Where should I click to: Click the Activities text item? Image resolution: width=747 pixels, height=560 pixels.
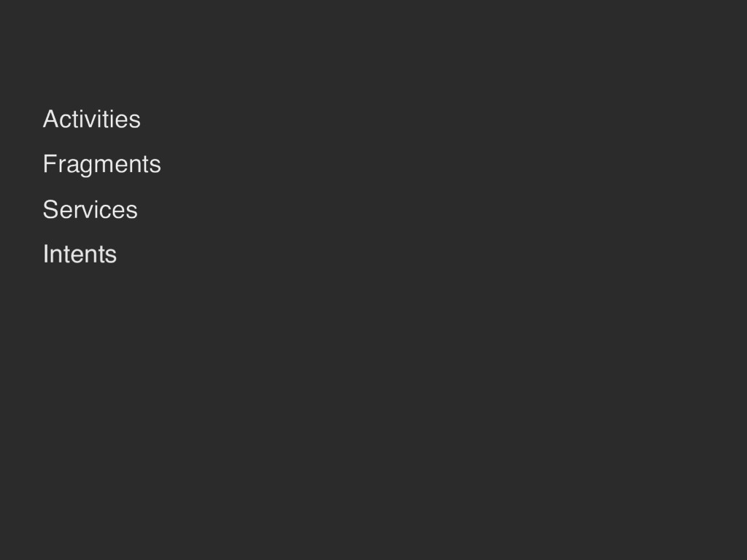coord(91,119)
